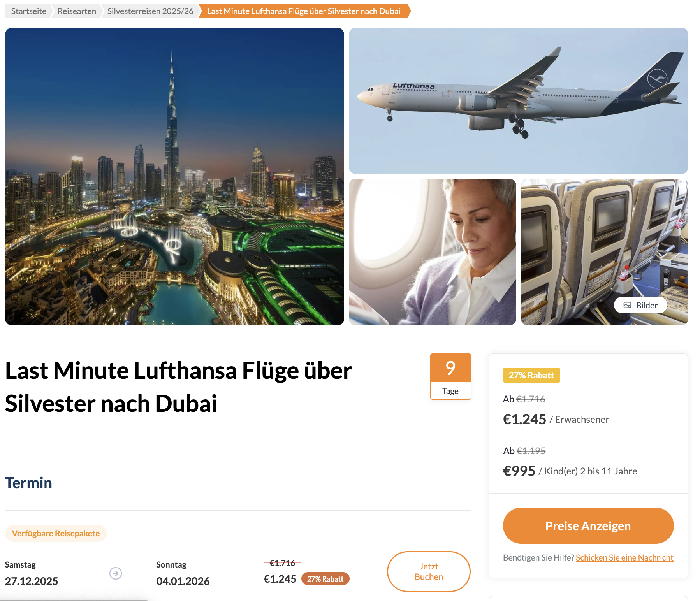Click the breadcrumb chevron after Startseite
This screenshot has height=601, width=700.
coord(52,11)
